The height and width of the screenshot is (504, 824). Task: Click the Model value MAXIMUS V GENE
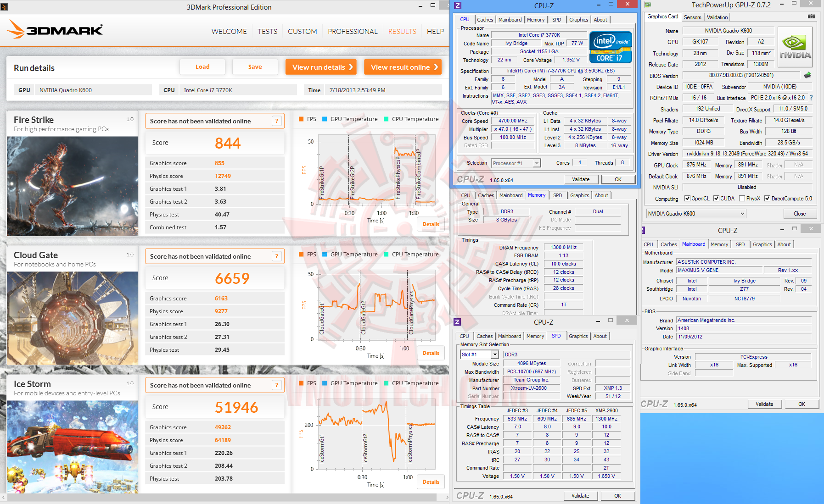pyautogui.click(x=719, y=271)
